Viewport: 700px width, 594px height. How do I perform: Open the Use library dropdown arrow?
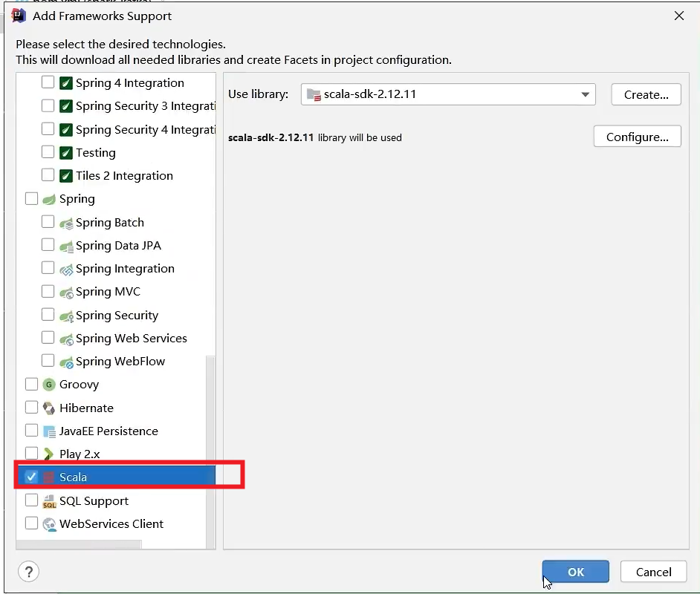(x=585, y=94)
